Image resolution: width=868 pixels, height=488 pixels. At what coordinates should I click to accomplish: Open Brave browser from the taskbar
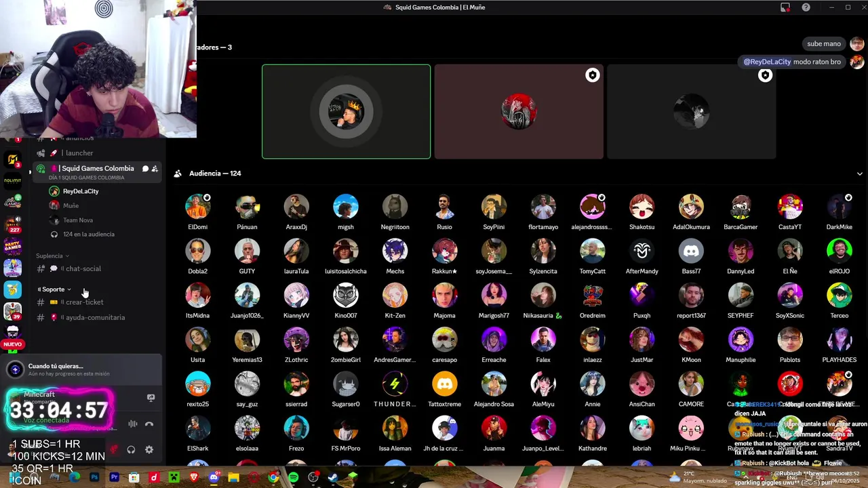click(x=194, y=478)
